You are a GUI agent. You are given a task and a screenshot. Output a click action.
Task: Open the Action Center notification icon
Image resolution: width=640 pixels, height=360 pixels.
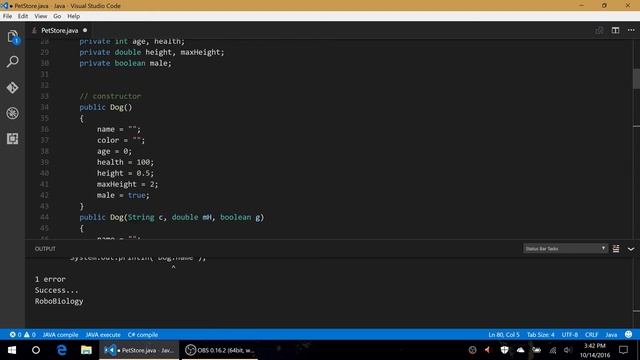(x=623, y=350)
